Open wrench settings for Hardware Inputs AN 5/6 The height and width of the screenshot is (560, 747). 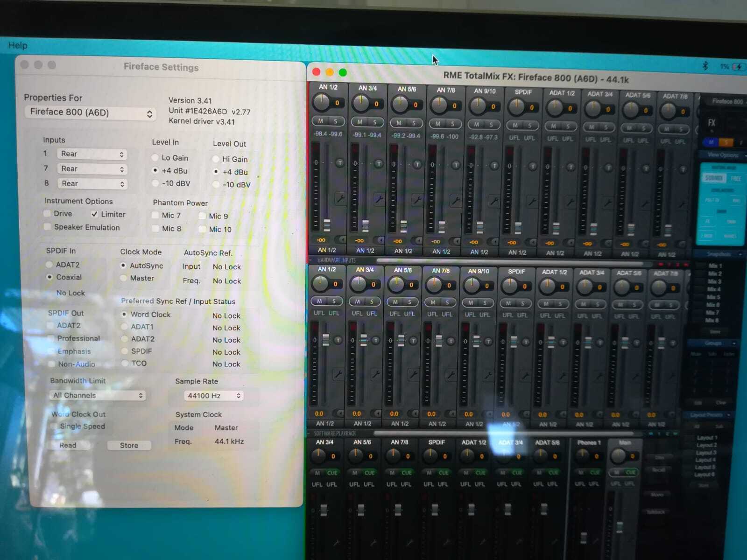(x=417, y=201)
